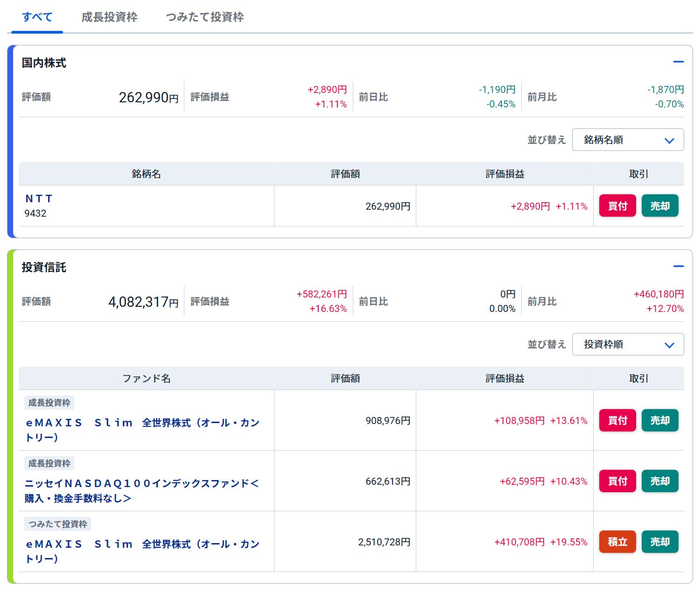This screenshot has width=700, height=593.
Task: Open the NTT stock name link
Action: (39, 198)
